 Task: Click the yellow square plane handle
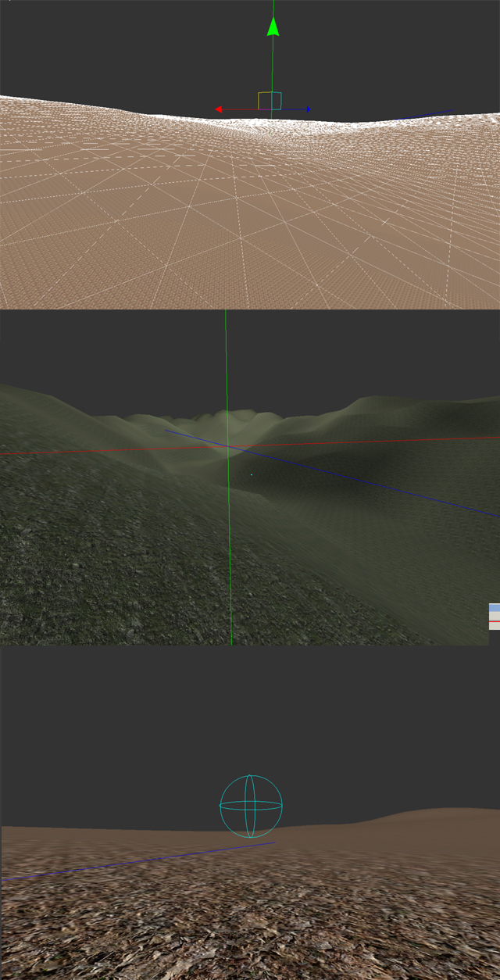click(264, 101)
